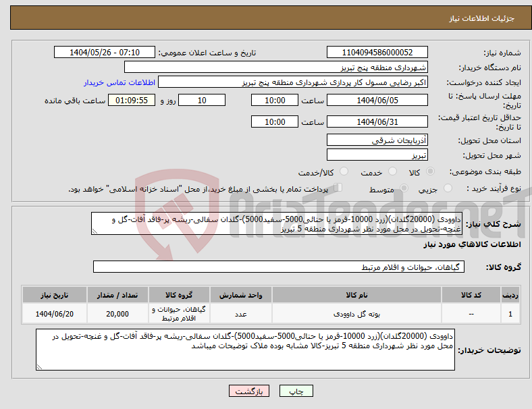Click the گروه کالا table column header
The image size is (532, 409).
coord(179,295)
